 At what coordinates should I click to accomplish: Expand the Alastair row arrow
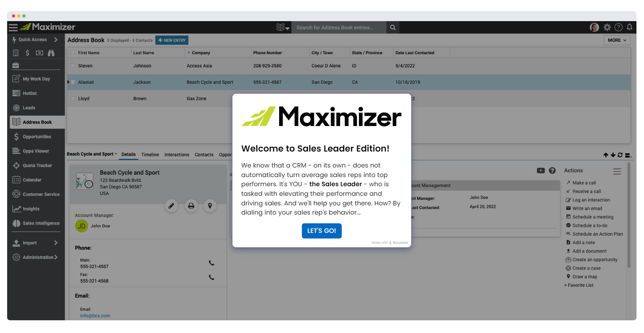[x=68, y=82]
